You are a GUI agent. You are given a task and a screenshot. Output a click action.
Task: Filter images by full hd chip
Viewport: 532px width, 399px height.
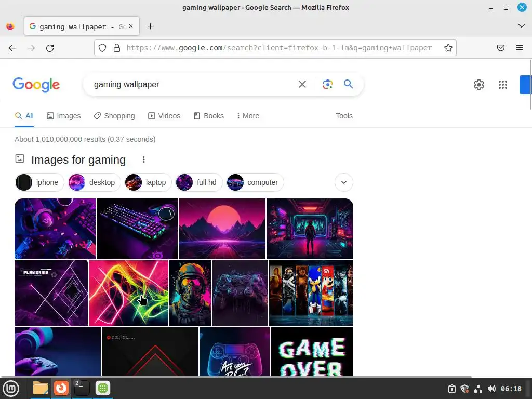click(x=198, y=182)
